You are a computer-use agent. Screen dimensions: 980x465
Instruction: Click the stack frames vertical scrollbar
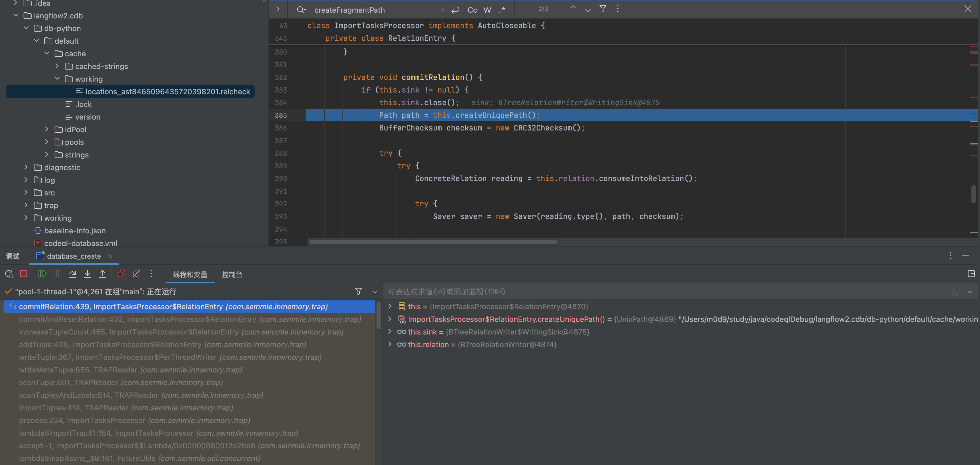click(x=378, y=315)
